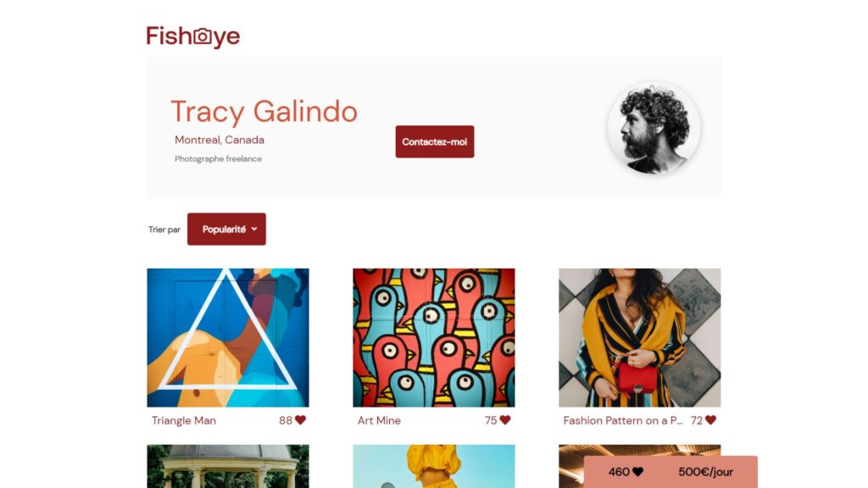The height and width of the screenshot is (488, 868).
Task: Click the total likes heart icon
Action: (x=637, y=472)
